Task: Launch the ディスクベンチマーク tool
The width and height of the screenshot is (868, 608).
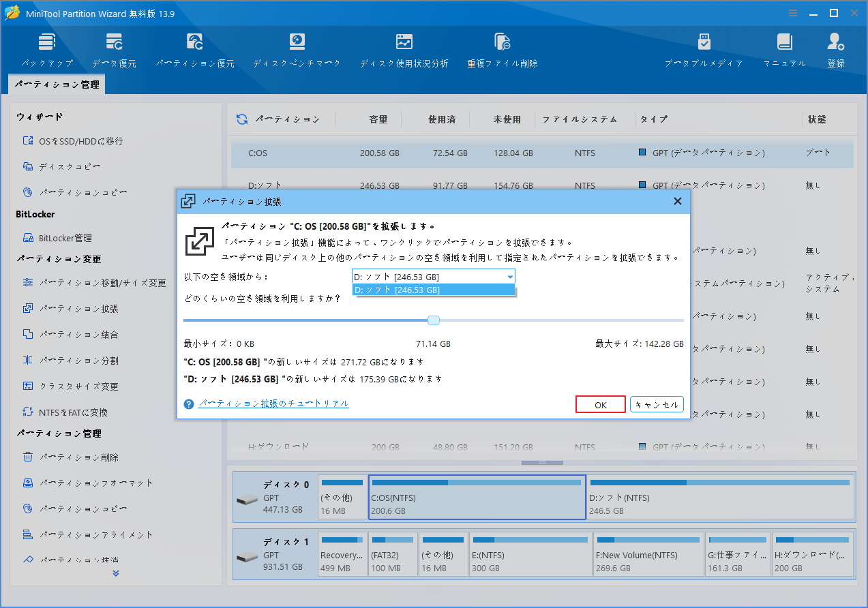Action: pyautogui.click(x=297, y=50)
